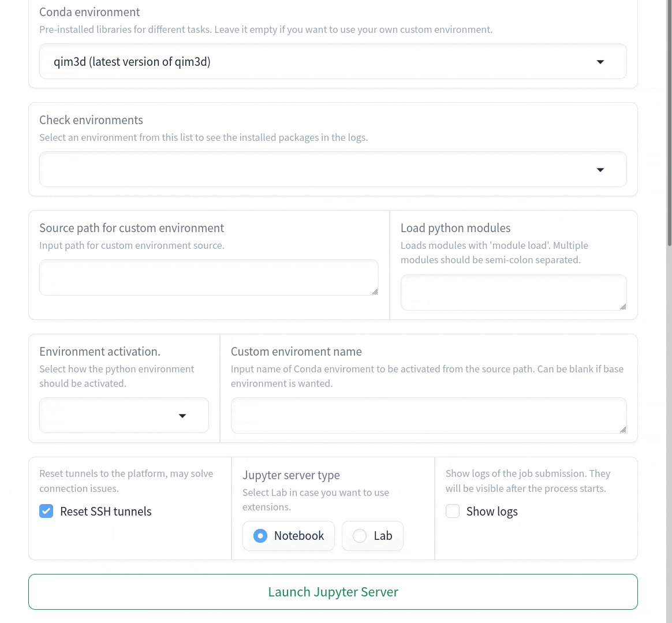Click the Load python modules text field
This screenshot has height=623, width=672.
click(x=513, y=292)
